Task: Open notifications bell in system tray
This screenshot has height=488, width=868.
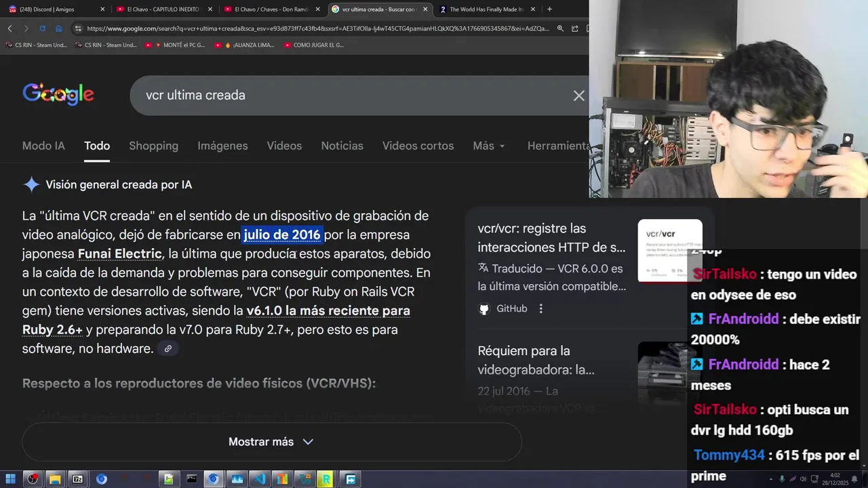Action: [855, 479]
